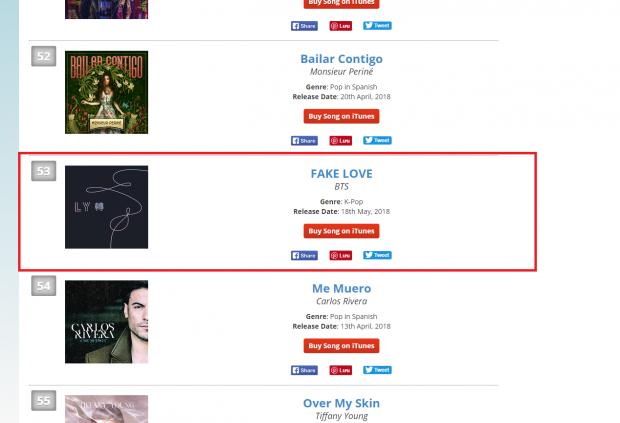The height and width of the screenshot is (423, 620).
Task: Share FAKE LOVE on Facebook
Action: pos(304,255)
